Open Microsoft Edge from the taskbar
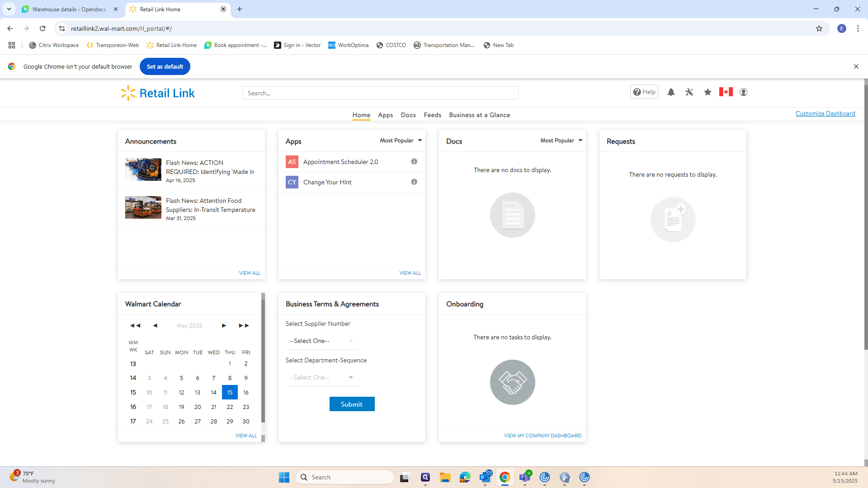The width and height of the screenshot is (868, 488). (465, 477)
